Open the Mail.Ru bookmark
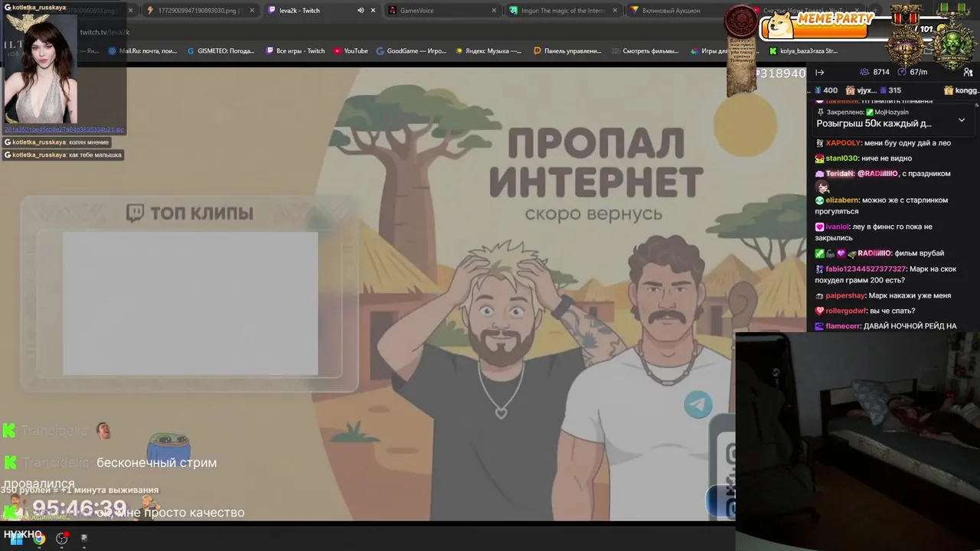Viewport: 980px width, 551px height. 142,51
